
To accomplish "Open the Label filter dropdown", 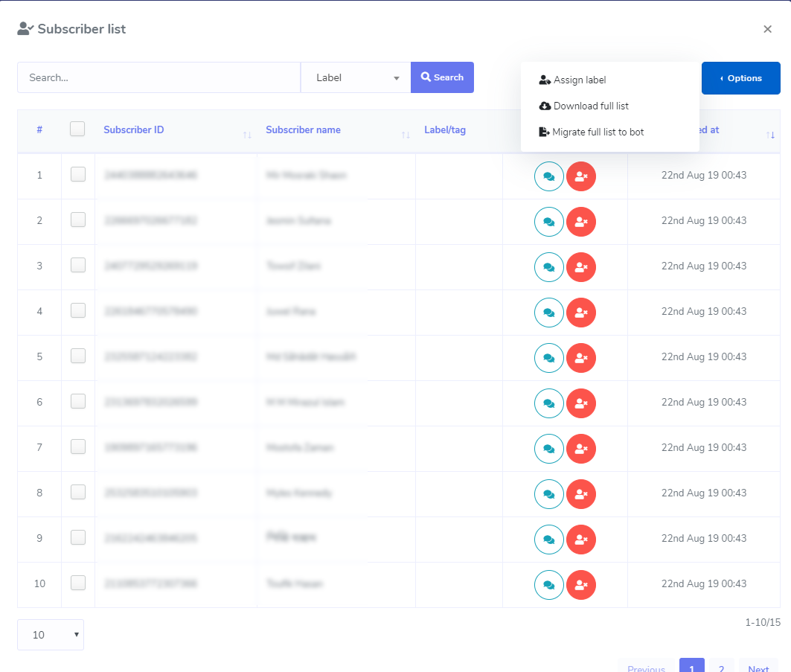I will (355, 77).
